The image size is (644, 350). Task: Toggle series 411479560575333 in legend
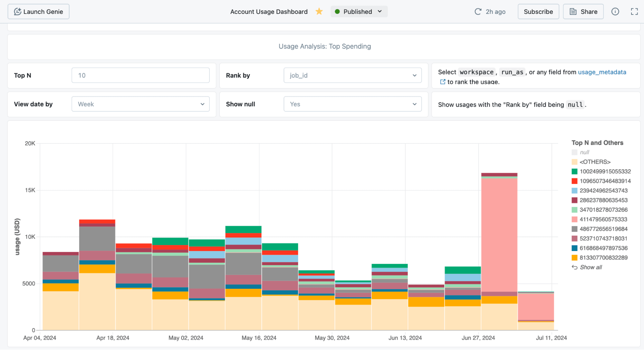603,219
